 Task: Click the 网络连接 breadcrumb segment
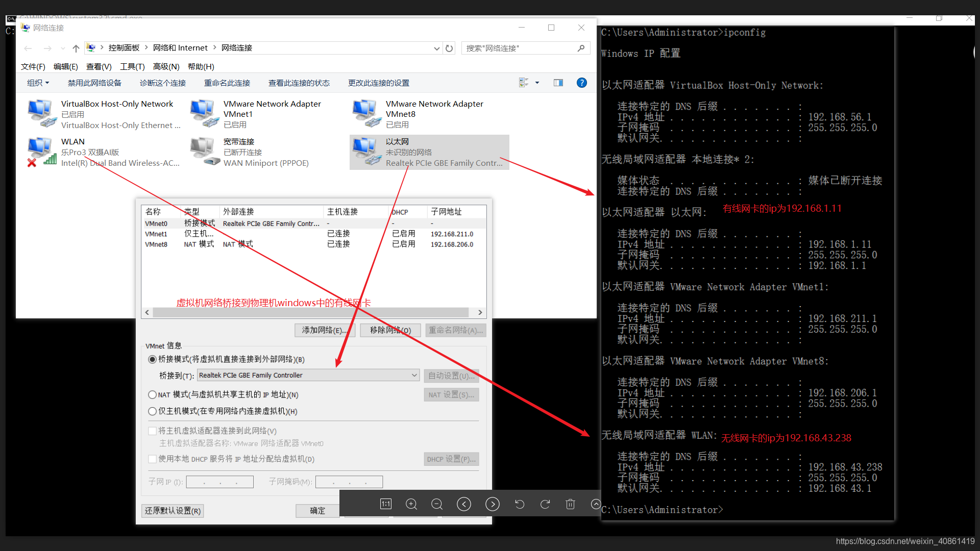coord(237,47)
